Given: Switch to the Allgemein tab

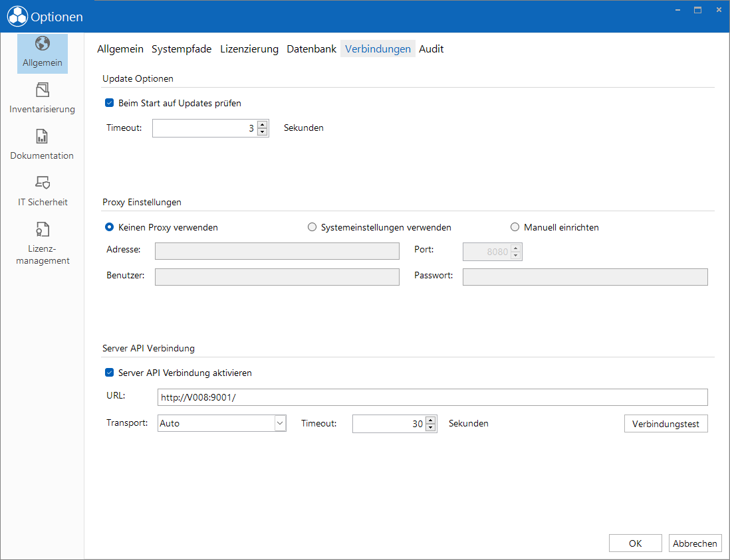Looking at the screenshot, I should [120, 49].
